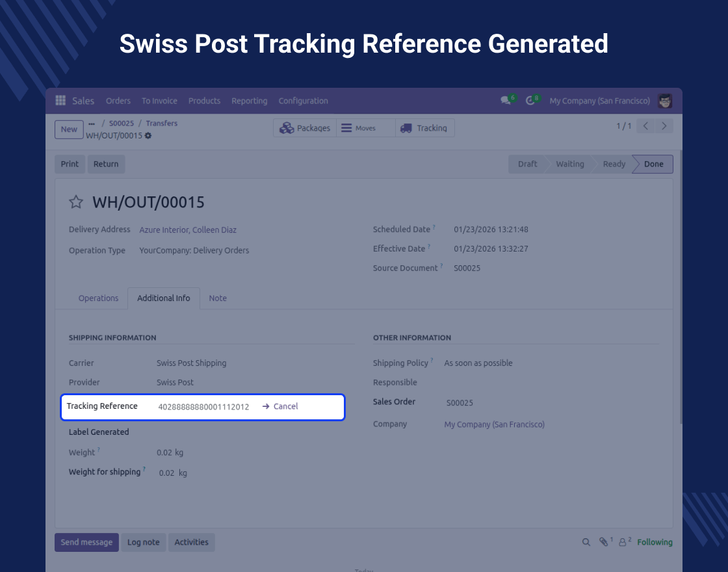Go to previous record with left chevron
Viewport: 728px width, 572px height.
pyautogui.click(x=645, y=126)
